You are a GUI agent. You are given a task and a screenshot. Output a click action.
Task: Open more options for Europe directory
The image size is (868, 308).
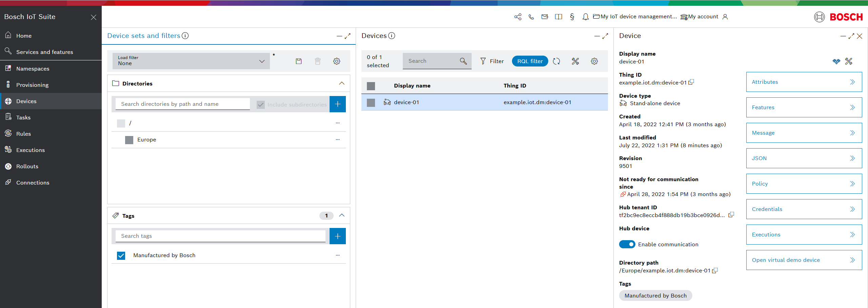click(338, 139)
